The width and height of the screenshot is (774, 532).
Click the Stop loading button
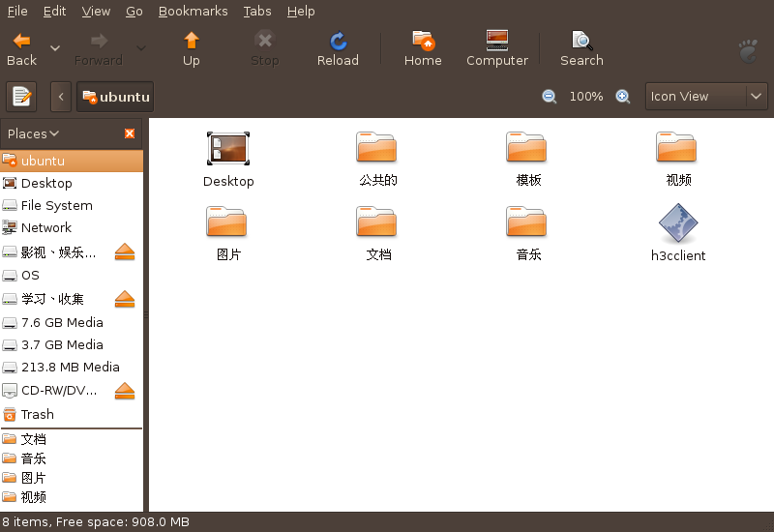pyautogui.click(x=265, y=49)
